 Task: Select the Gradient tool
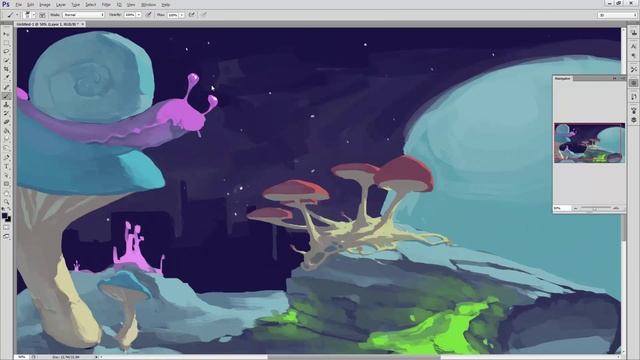[x=6, y=131]
